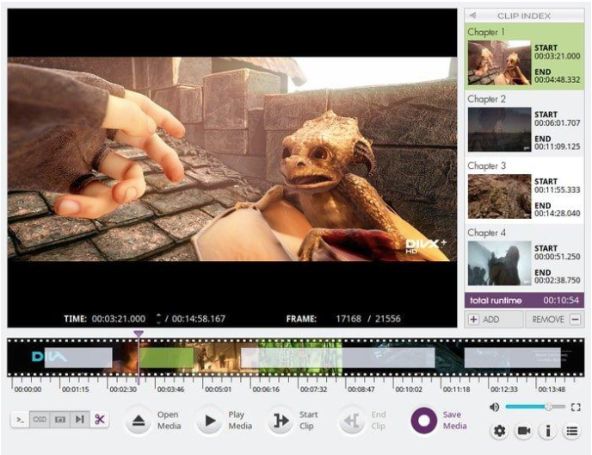592x455 pixels.
Task: Click the Start Clip text label
Action: coord(308,420)
